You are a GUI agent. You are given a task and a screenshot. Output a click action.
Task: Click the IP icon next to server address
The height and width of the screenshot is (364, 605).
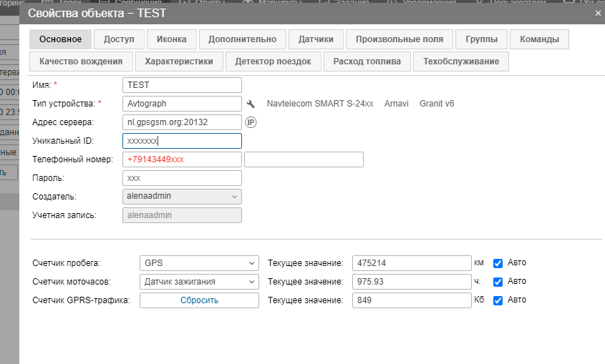(x=251, y=122)
